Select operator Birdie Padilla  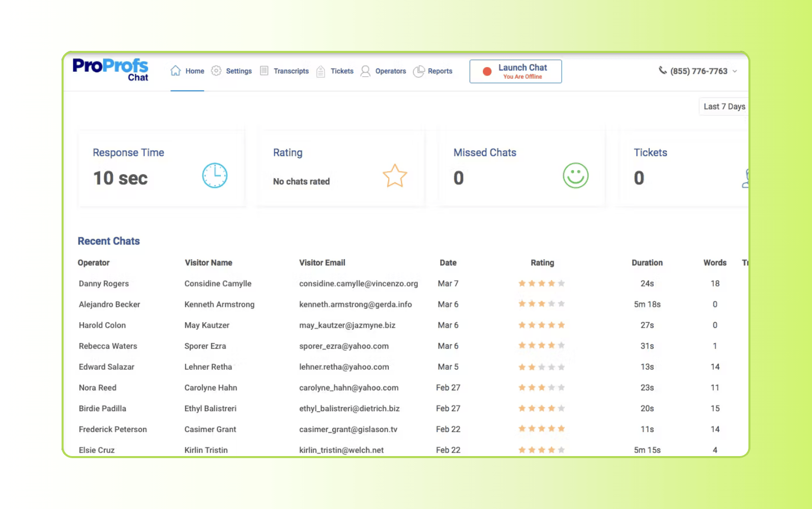point(102,409)
